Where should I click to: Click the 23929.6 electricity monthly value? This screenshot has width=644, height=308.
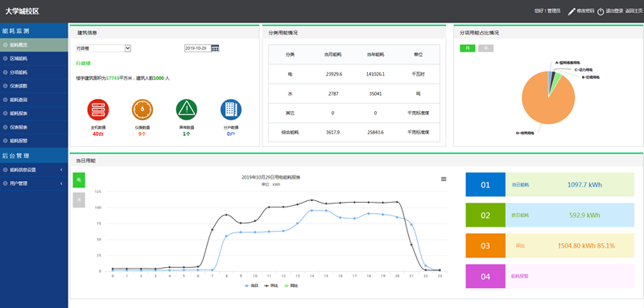[334, 74]
